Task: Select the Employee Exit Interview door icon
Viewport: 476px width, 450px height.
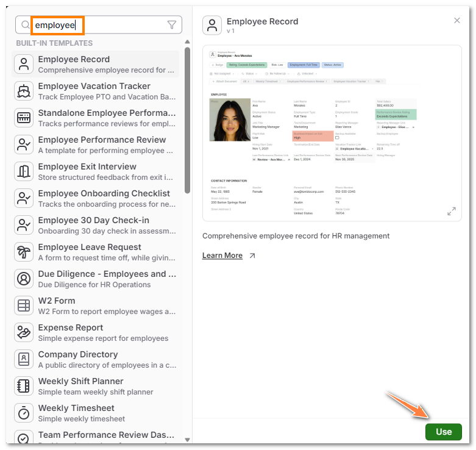Action: click(24, 171)
